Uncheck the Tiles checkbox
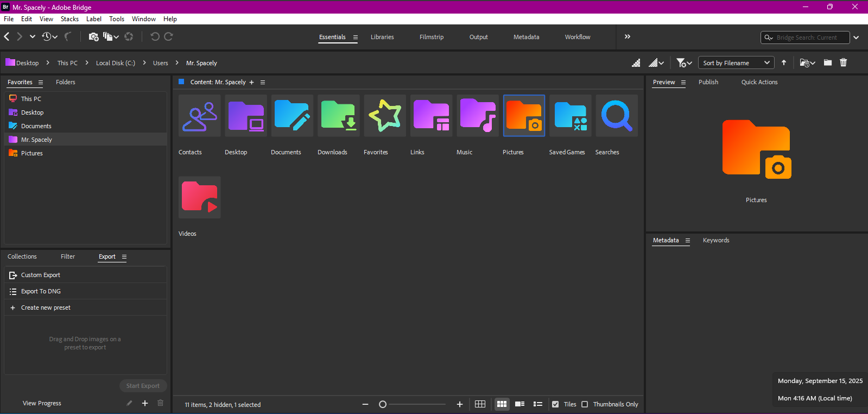Image resolution: width=868 pixels, height=414 pixels. (x=555, y=404)
